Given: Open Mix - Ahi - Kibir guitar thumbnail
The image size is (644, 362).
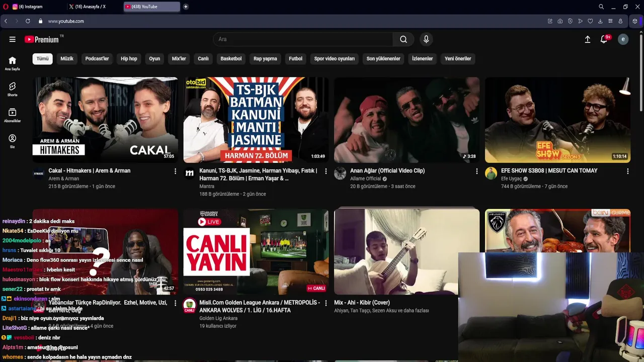Looking at the screenshot, I should [407, 251].
